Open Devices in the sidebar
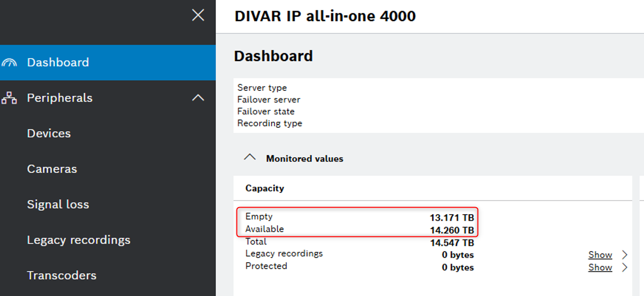This screenshot has width=644, height=296. (49, 133)
